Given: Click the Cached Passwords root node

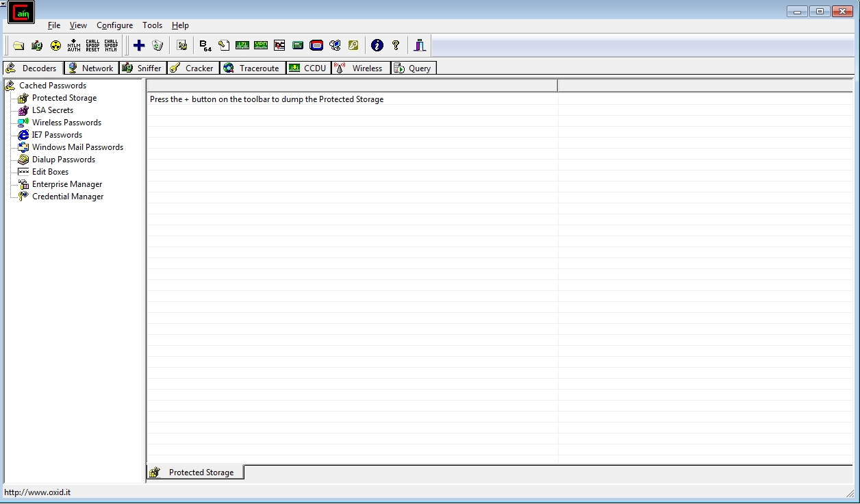Looking at the screenshot, I should point(52,86).
